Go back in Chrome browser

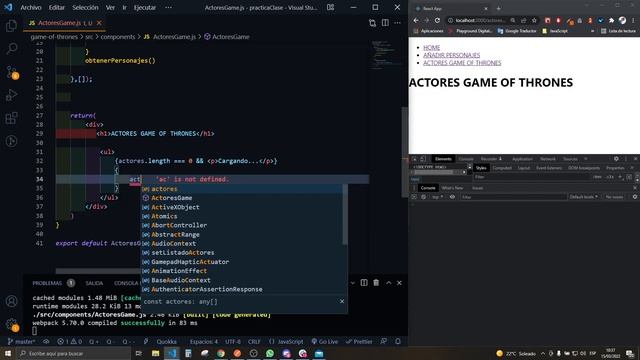tap(416, 20)
